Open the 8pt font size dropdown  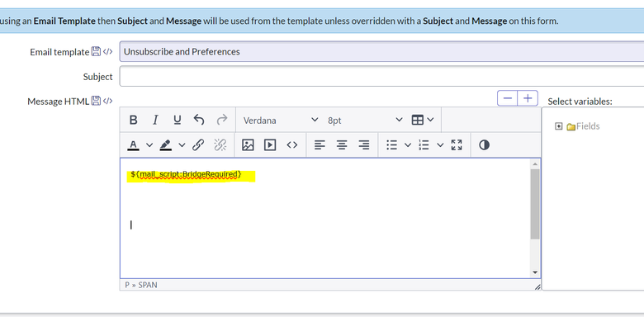point(365,120)
